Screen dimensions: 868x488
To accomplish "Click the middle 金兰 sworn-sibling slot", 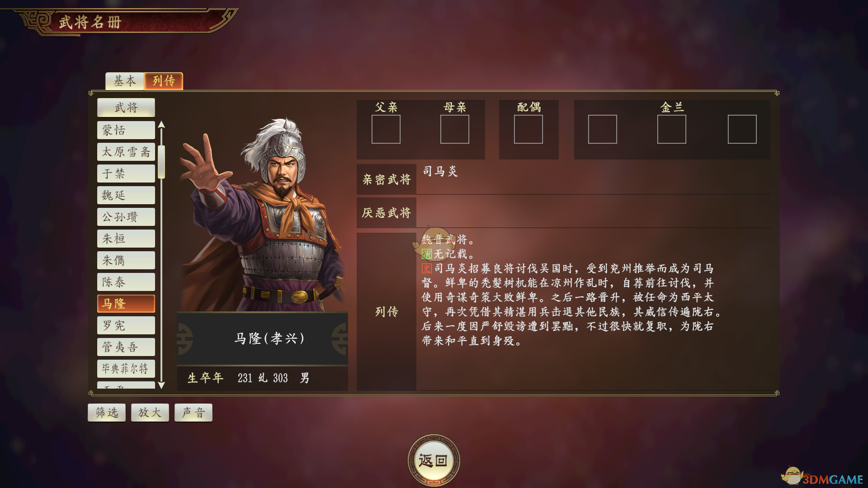I will pos(671,129).
